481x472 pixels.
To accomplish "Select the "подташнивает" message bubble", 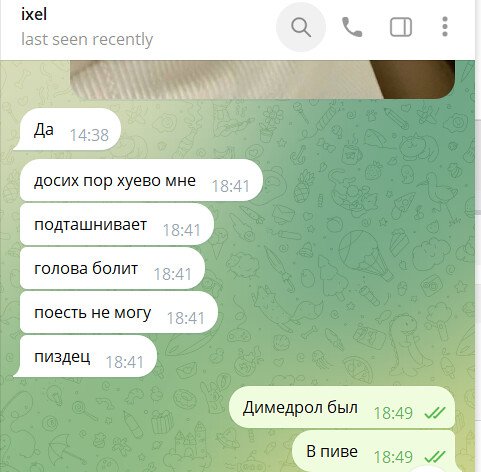I will 117,224.
